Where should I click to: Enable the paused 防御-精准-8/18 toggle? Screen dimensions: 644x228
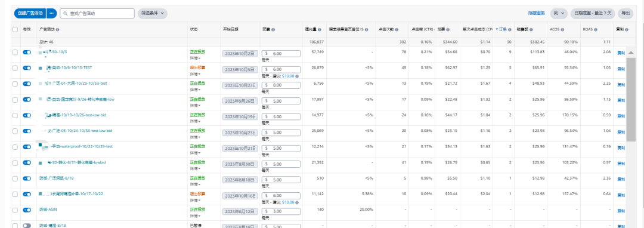(x=27, y=226)
